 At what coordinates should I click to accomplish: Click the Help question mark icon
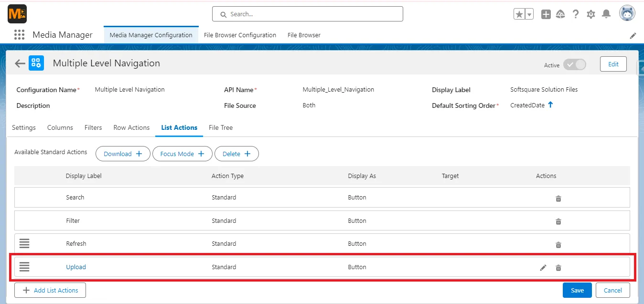(x=576, y=14)
